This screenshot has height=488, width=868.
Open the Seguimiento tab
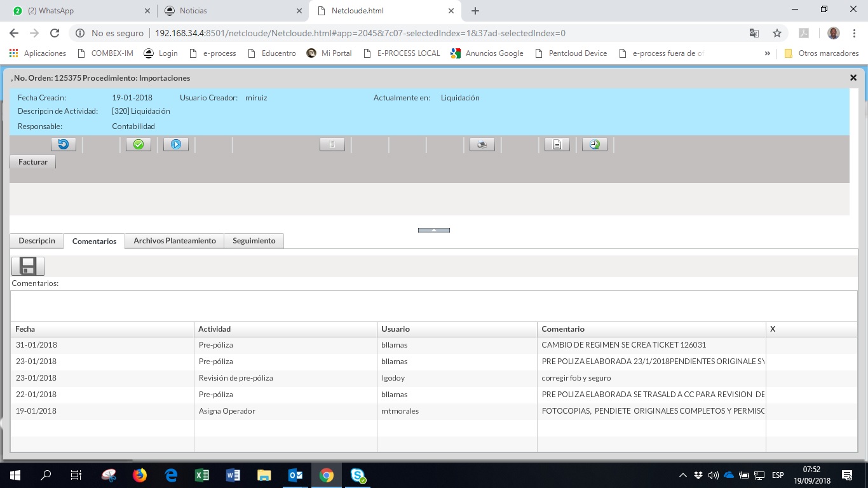[254, 241]
